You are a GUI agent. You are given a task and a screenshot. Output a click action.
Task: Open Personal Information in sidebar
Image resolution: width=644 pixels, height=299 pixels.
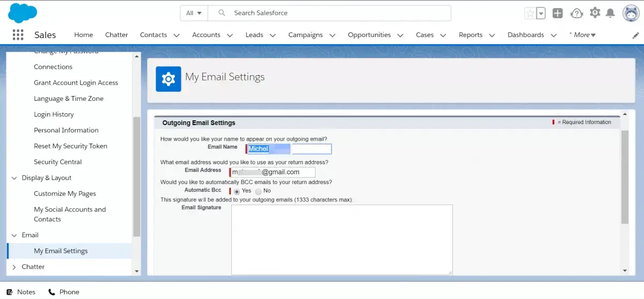point(66,130)
